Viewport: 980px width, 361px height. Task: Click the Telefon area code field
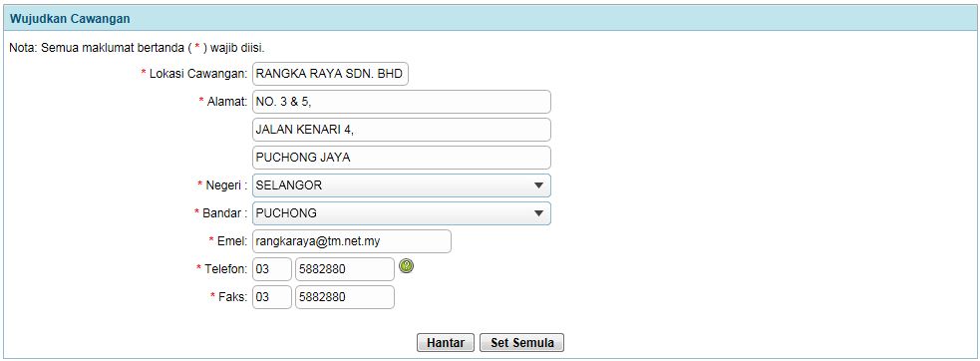(x=272, y=269)
